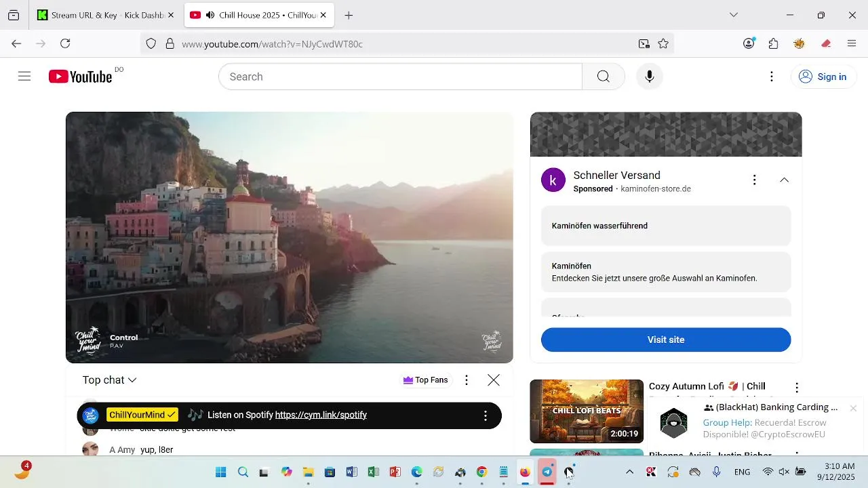
Task: Click the Visit site button
Action: 666,340
